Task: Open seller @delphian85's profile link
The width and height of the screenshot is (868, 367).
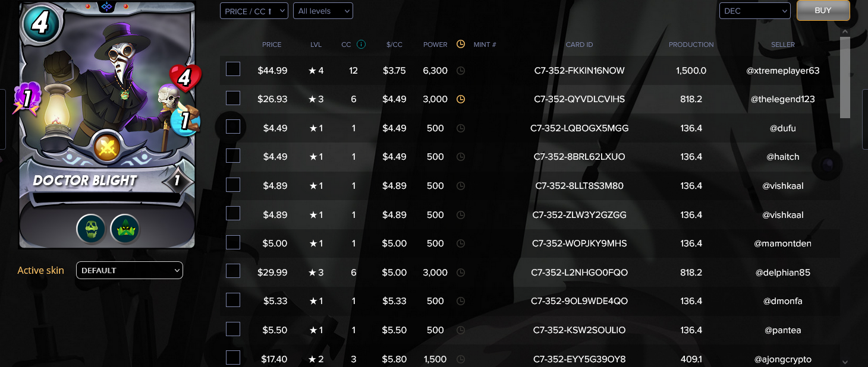Action: point(783,273)
